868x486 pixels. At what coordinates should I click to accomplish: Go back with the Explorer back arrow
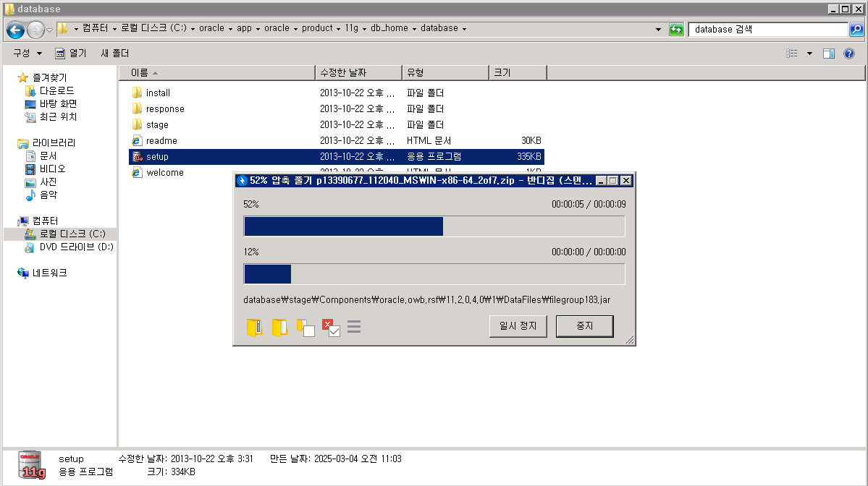(15, 30)
